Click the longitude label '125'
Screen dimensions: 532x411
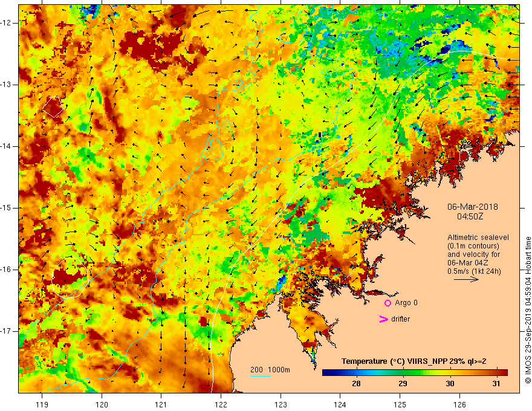pyautogui.click(x=400, y=404)
